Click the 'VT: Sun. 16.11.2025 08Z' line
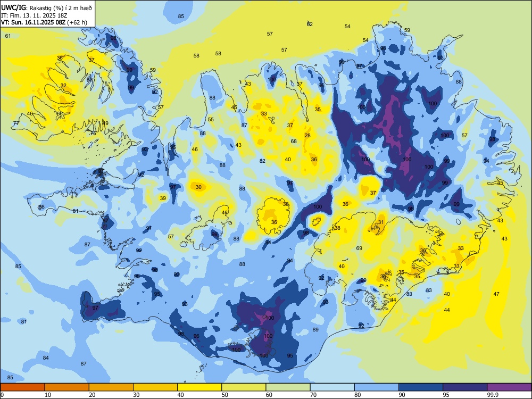The height and width of the screenshot is (399, 532). click(x=34, y=22)
